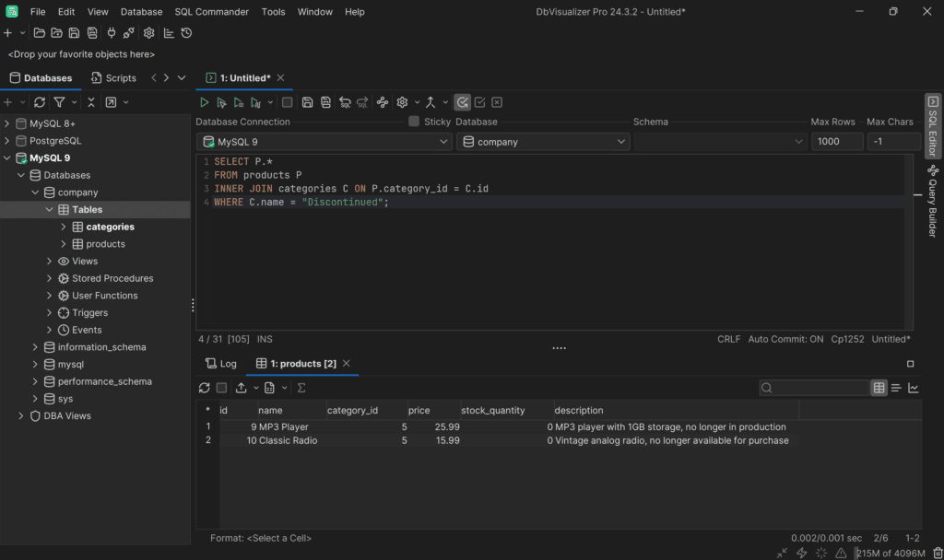Open the Database dropdown showing company
The width and height of the screenshot is (944, 560).
click(x=543, y=142)
